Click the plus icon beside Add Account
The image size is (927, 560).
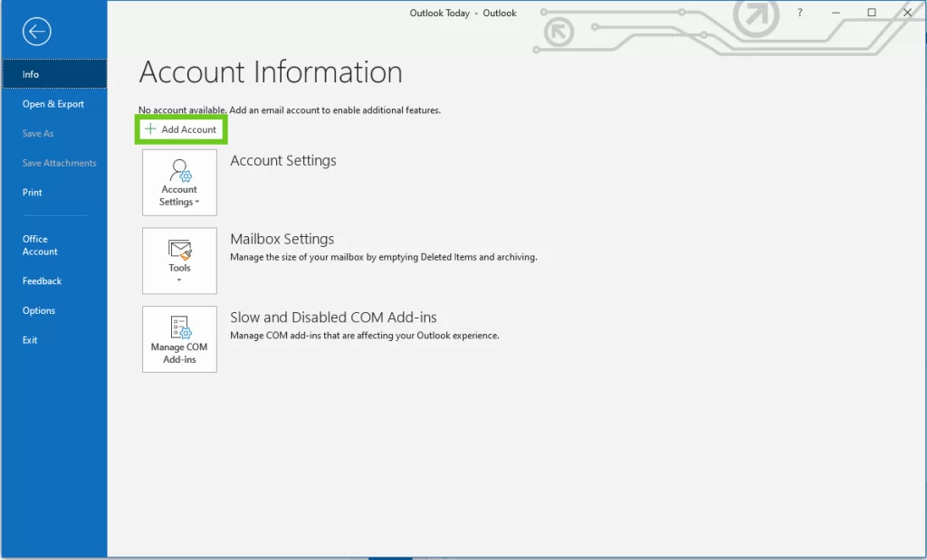150,129
